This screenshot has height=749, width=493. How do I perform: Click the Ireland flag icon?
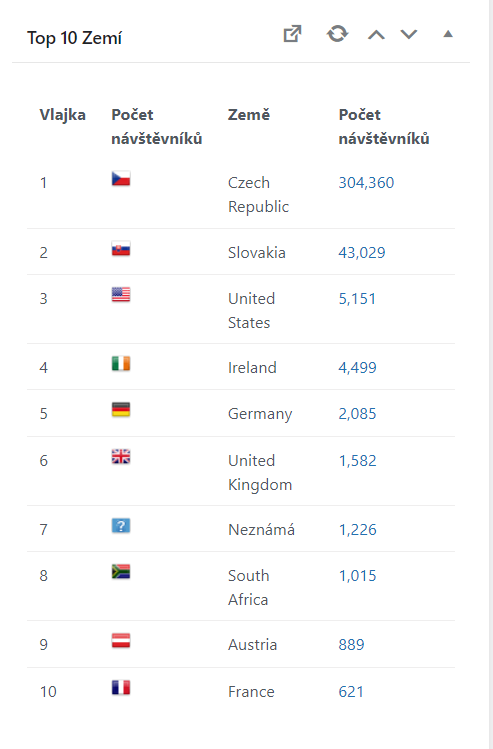click(x=121, y=364)
